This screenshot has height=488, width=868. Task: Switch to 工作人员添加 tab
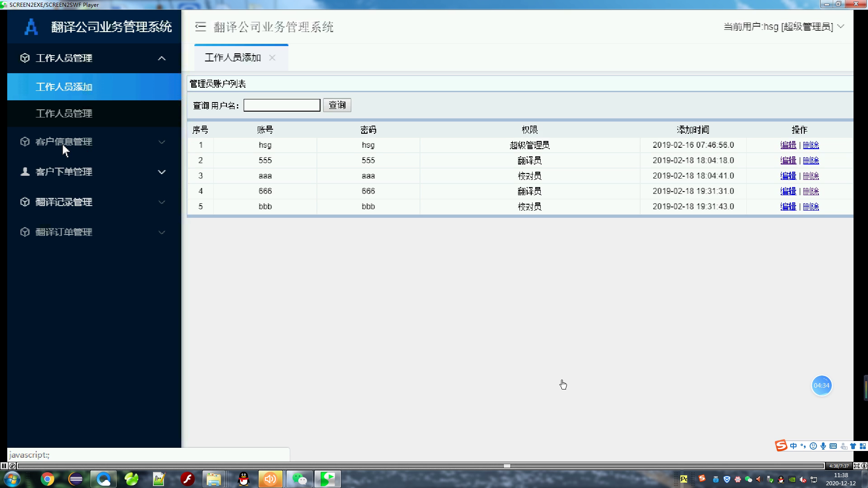(233, 58)
